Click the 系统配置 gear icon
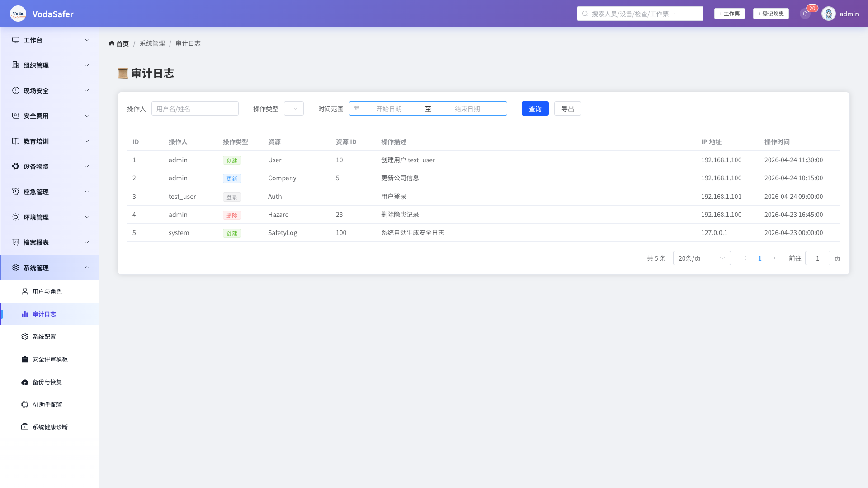The height and width of the screenshot is (488, 868). coord(25,337)
